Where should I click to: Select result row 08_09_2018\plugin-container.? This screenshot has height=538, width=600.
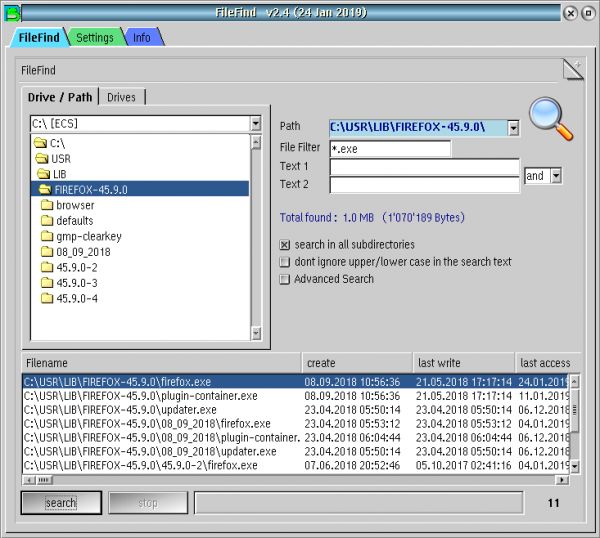pos(295,437)
